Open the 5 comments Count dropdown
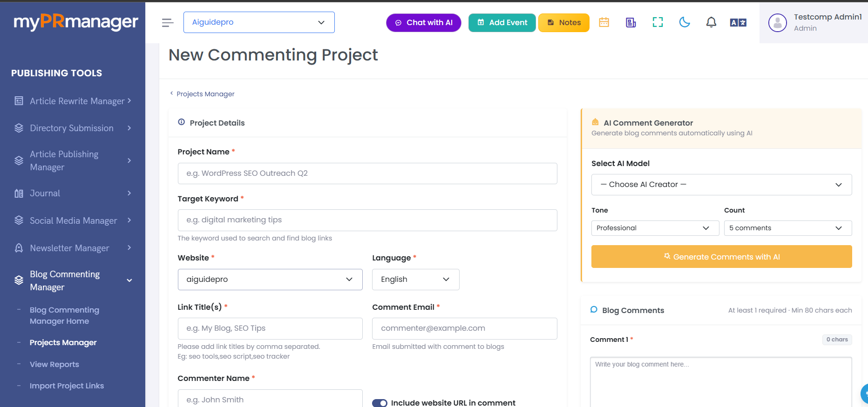 pyautogui.click(x=788, y=228)
